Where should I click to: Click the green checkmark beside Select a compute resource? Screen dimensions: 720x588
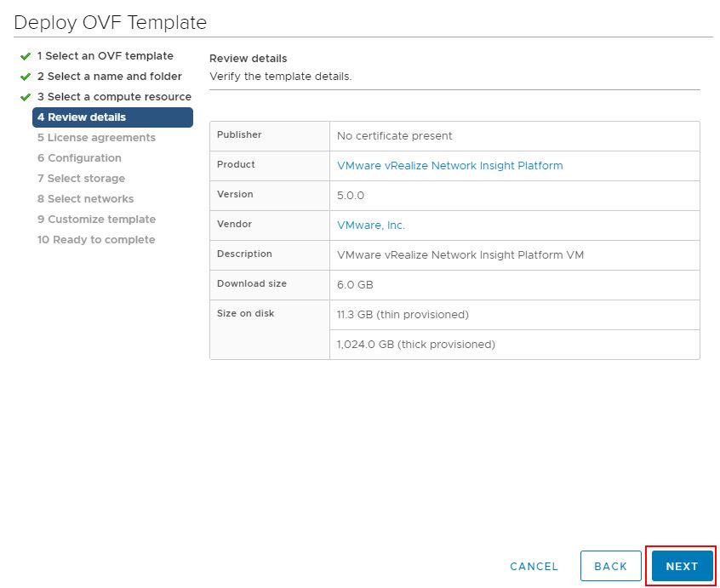[x=26, y=97]
